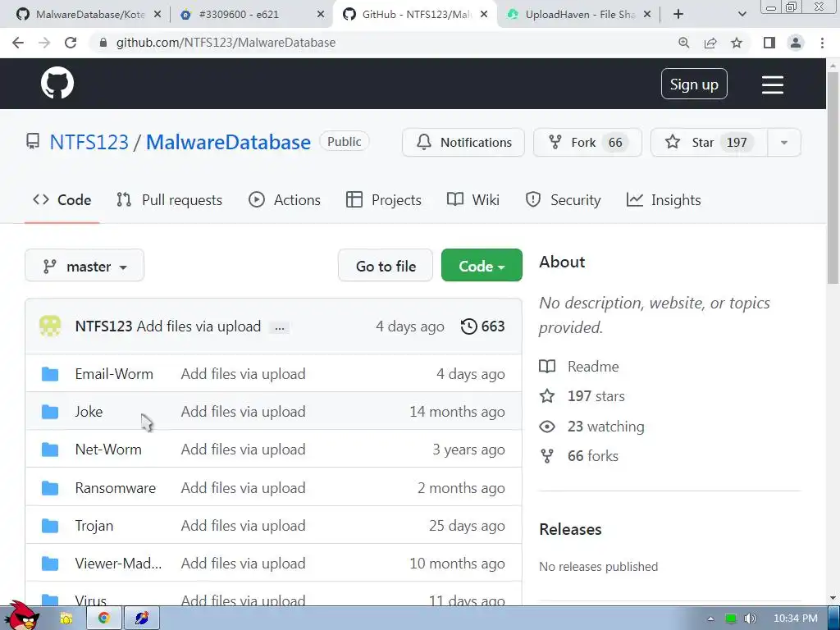Star the repository
Viewport: 840px width, 630px height.
(709, 143)
